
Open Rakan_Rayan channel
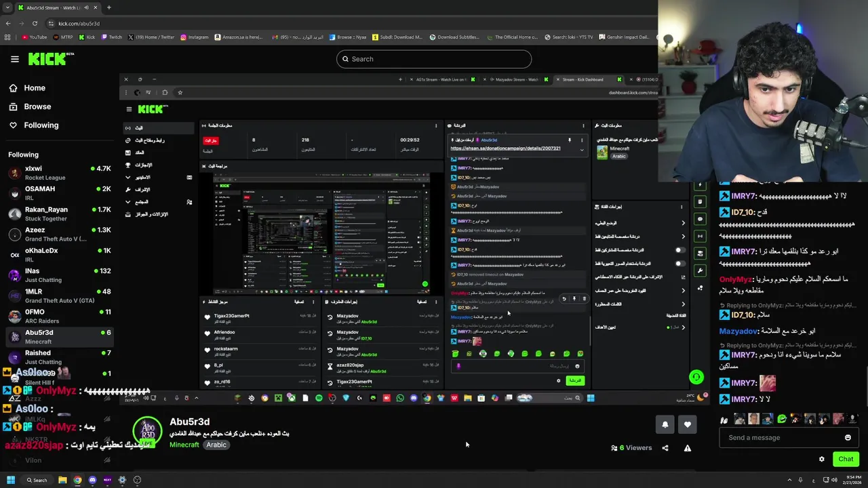pyautogui.click(x=59, y=214)
